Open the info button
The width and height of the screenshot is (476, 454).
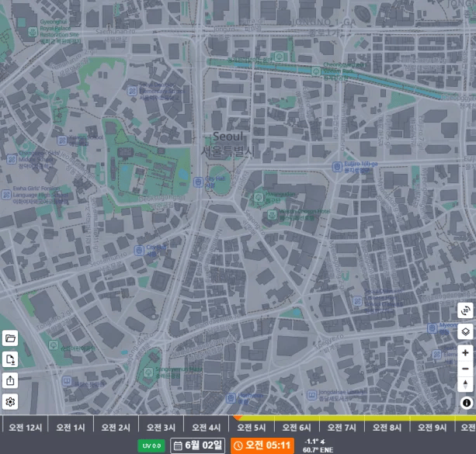tap(467, 403)
